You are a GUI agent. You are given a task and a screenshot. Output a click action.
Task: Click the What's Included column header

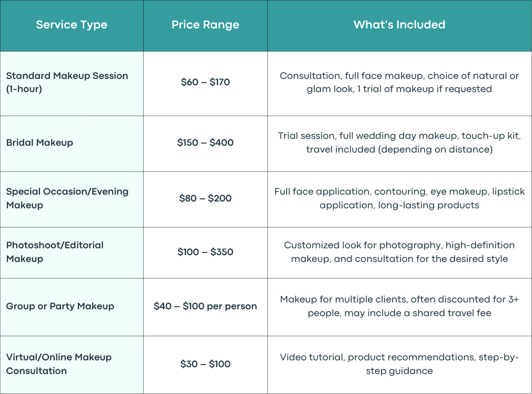399,25
